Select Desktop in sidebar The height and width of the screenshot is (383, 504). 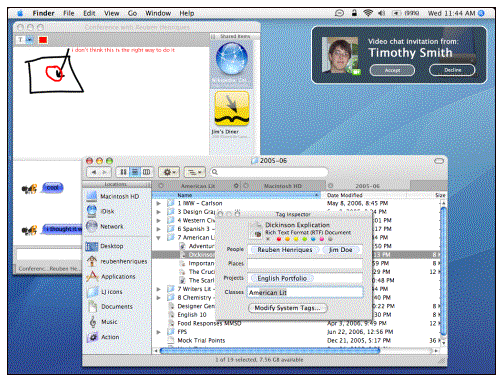tap(105, 246)
